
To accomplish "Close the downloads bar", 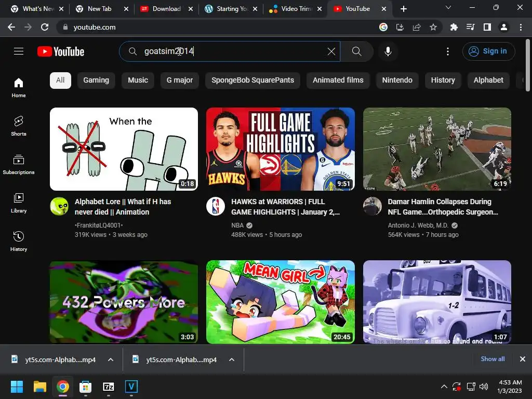I will coord(523,358).
